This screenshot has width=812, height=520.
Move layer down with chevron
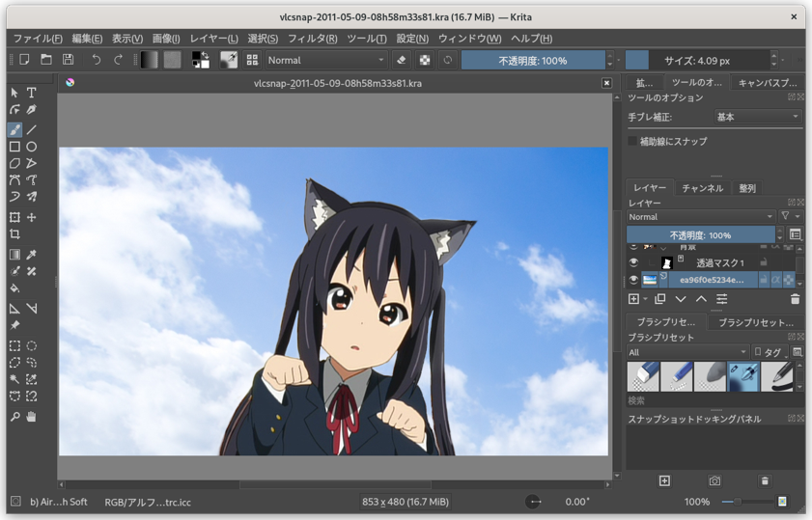681,299
